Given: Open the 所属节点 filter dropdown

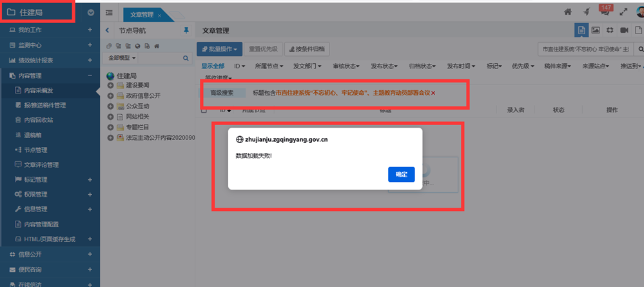Looking at the screenshot, I should [268, 66].
